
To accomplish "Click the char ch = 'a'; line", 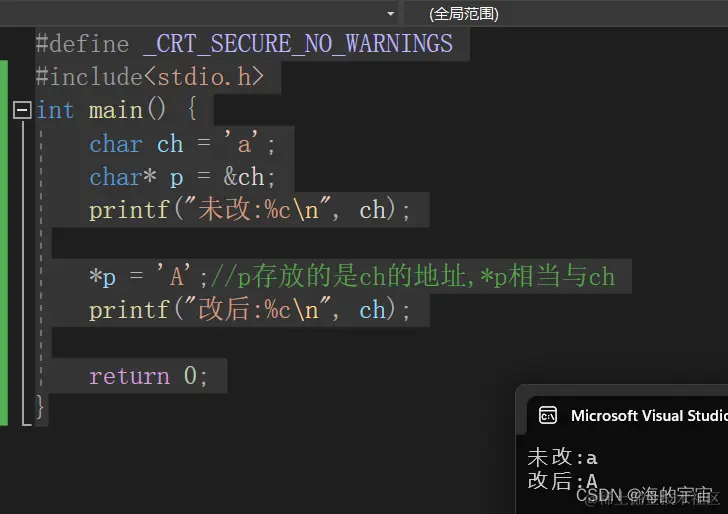I will pyautogui.click(x=182, y=143).
